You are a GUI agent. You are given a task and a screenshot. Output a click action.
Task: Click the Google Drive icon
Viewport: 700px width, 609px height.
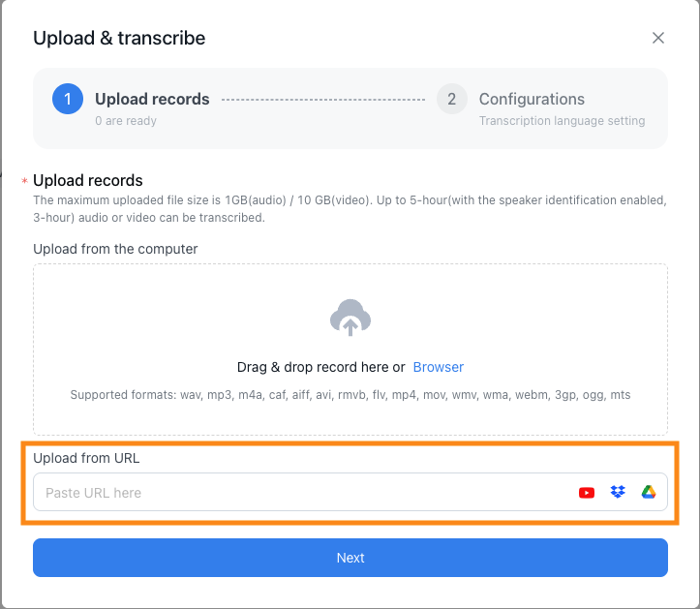649,492
